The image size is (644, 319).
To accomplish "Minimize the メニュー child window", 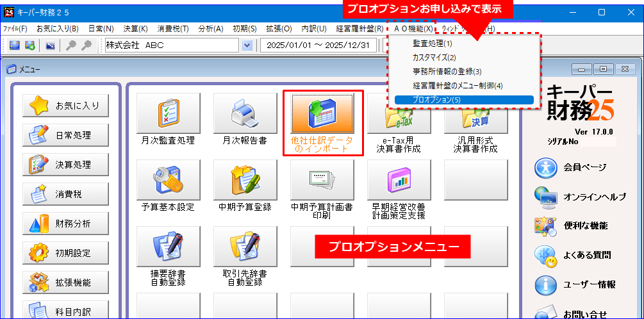I will pyautogui.click(x=581, y=69).
